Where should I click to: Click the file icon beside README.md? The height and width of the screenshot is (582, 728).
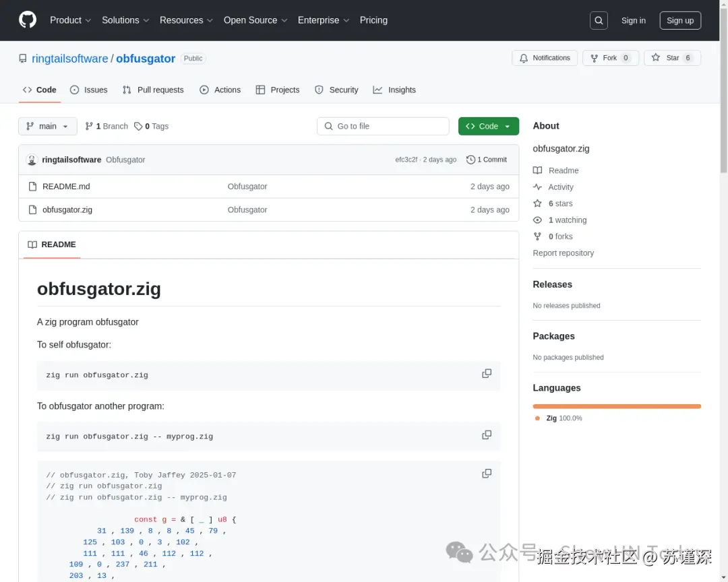tap(32, 187)
